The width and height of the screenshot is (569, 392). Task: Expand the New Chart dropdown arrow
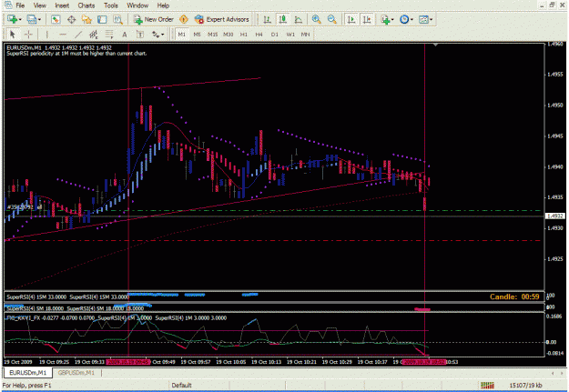pos(20,20)
